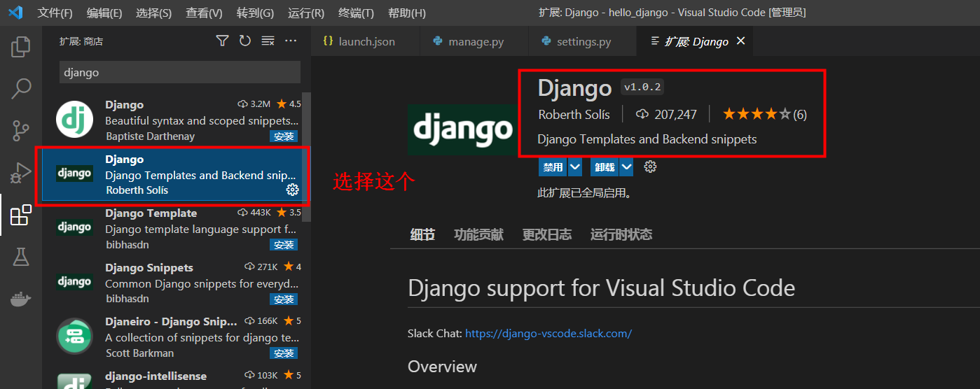Open 终端(T) menu
This screenshot has height=389, width=980.
click(x=356, y=13)
